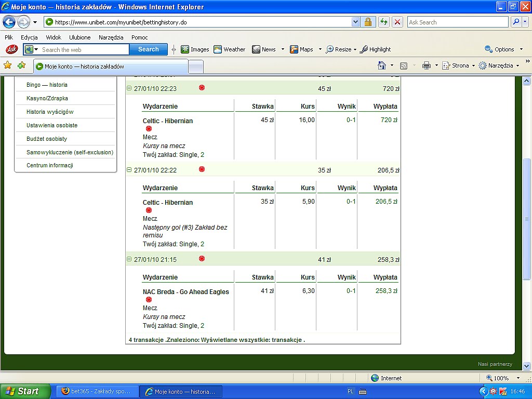This screenshot has width=532, height=399.
Task: Open Budżet osobisty sidebar link
Action: [47, 139]
